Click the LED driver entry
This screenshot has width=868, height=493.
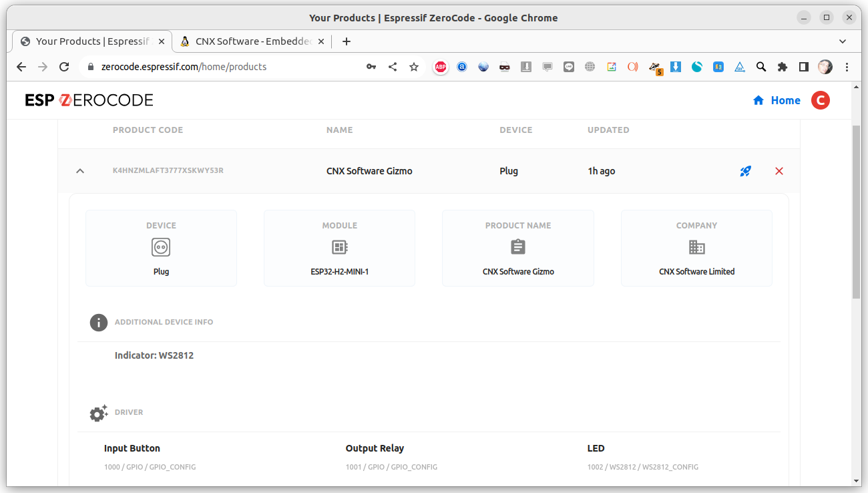coord(596,448)
